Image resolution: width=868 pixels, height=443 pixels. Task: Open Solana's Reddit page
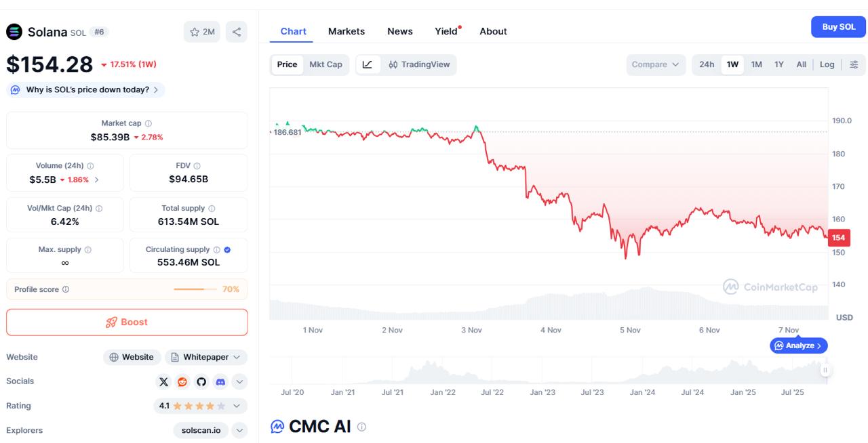pos(182,381)
